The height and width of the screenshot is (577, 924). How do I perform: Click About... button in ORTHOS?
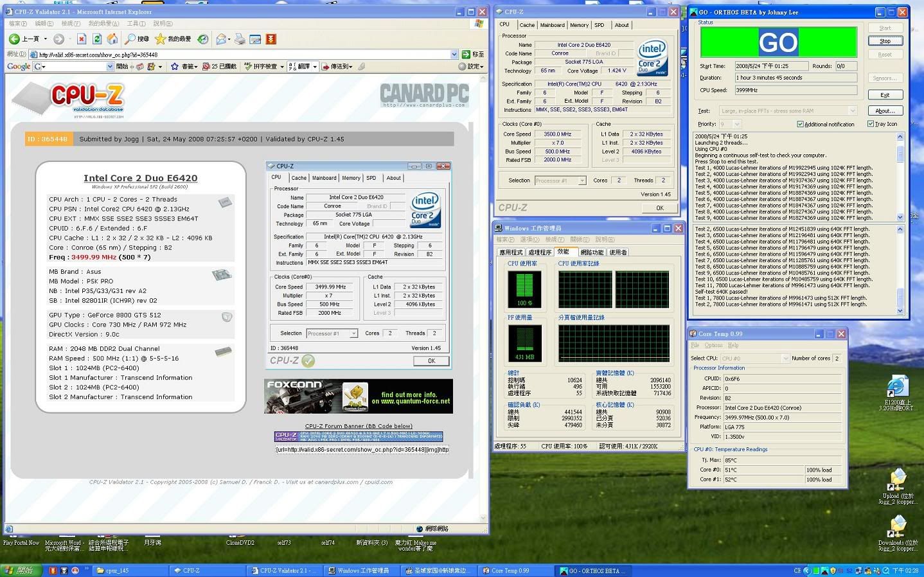(885, 111)
